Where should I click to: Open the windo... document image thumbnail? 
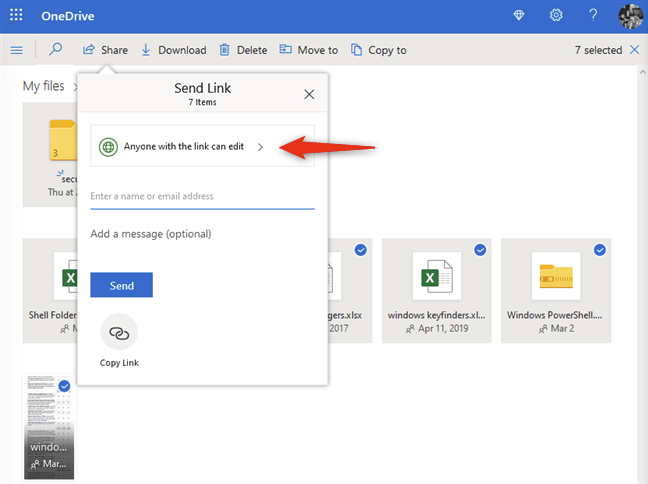click(49, 427)
